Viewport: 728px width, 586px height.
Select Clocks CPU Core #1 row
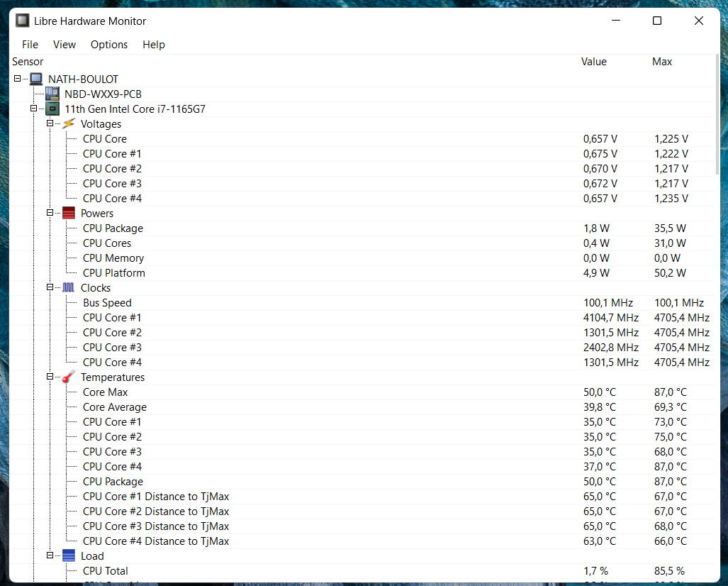tap(362, 318)
